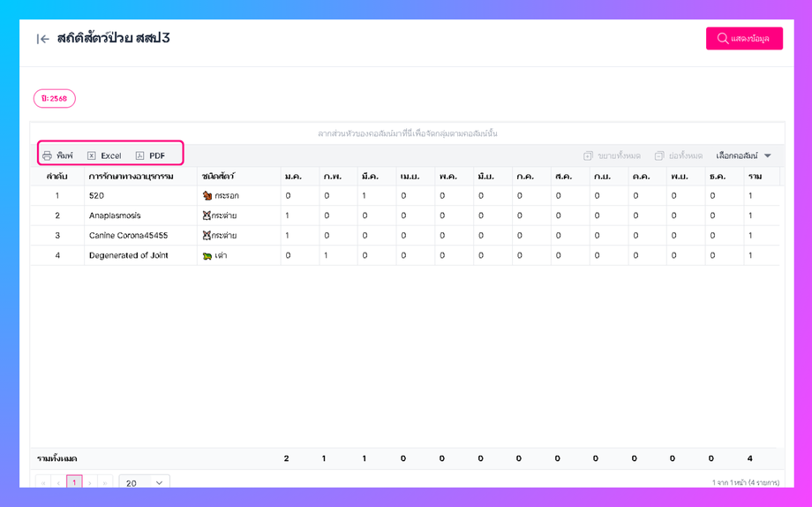Sort by the การรักษาทางอายุรกรรม column header
The height and width of the screenshot is (507, 812).
click(132, 177)
